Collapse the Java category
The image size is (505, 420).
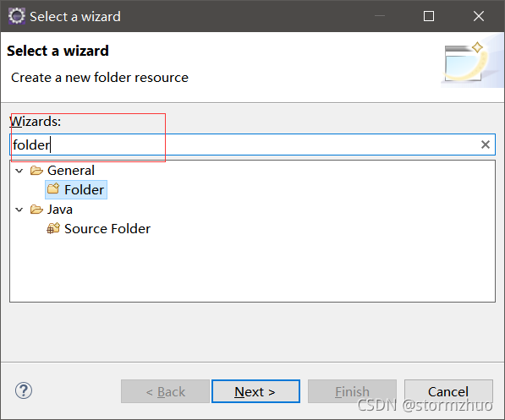(x=19, y=210)
